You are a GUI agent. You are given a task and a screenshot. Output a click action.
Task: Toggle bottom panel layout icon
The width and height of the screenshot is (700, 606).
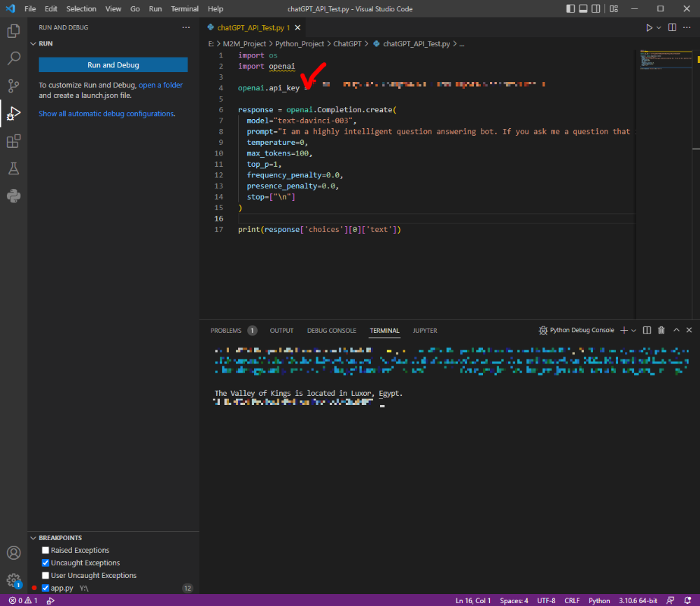click(583, 9)
